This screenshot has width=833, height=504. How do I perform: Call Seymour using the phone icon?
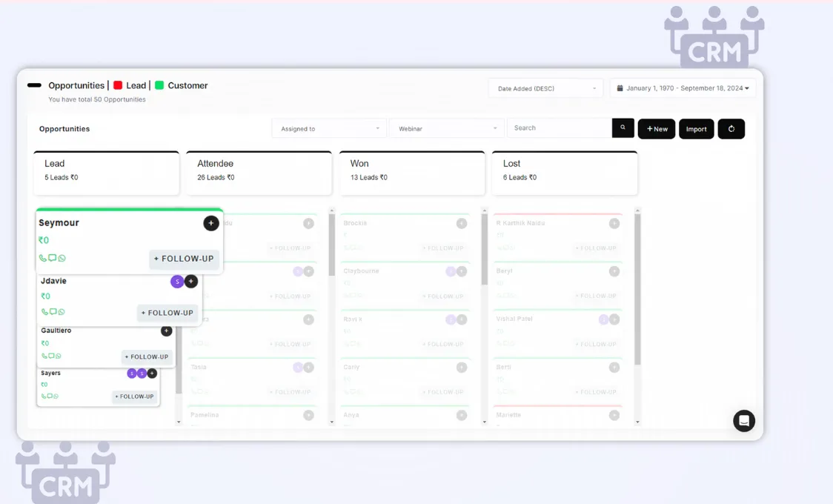43,259
